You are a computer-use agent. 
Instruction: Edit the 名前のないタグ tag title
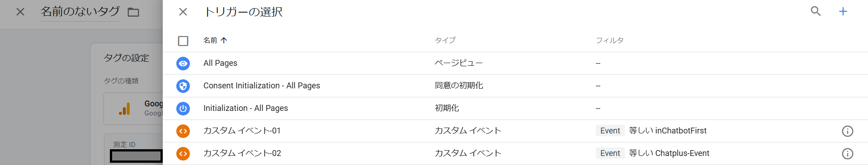click(x=80, y=12)
